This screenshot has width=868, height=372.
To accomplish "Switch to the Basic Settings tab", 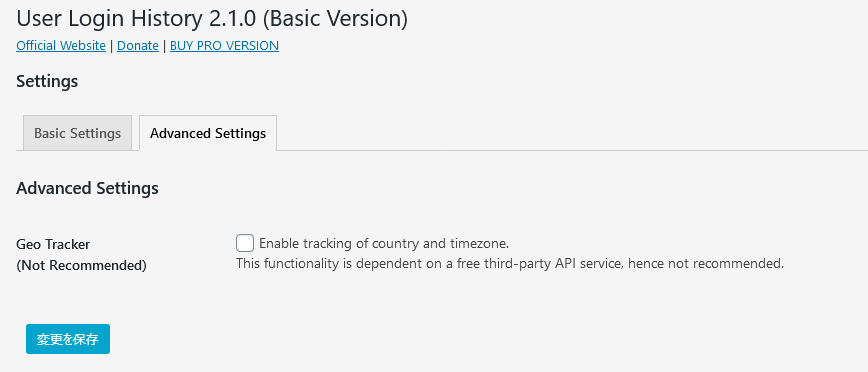I will pos(78,133).
